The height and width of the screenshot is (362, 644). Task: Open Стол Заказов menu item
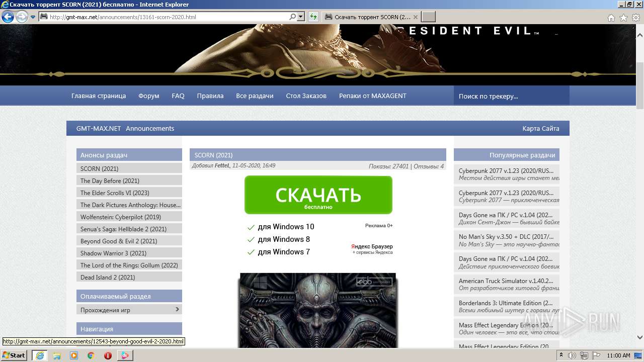[x=306, y=96]
